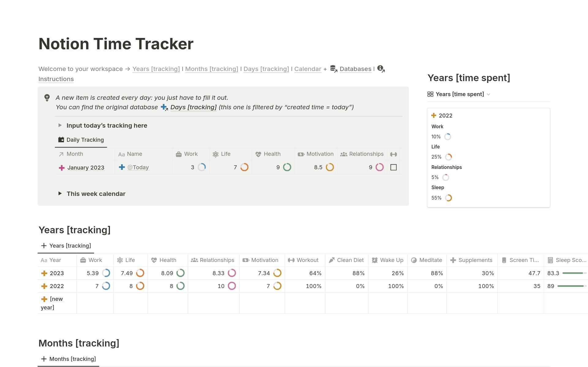Open the @Today entry
Viewport: 588px width, 367px height.
(138, 167)
